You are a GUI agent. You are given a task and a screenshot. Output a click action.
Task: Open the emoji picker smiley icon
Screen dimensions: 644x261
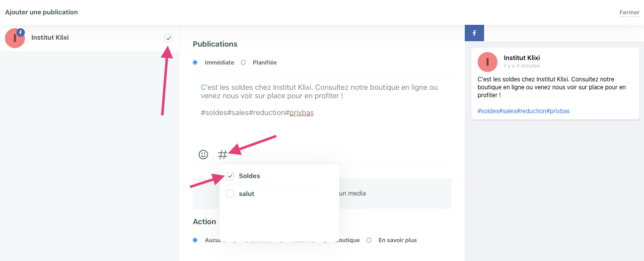203,154
